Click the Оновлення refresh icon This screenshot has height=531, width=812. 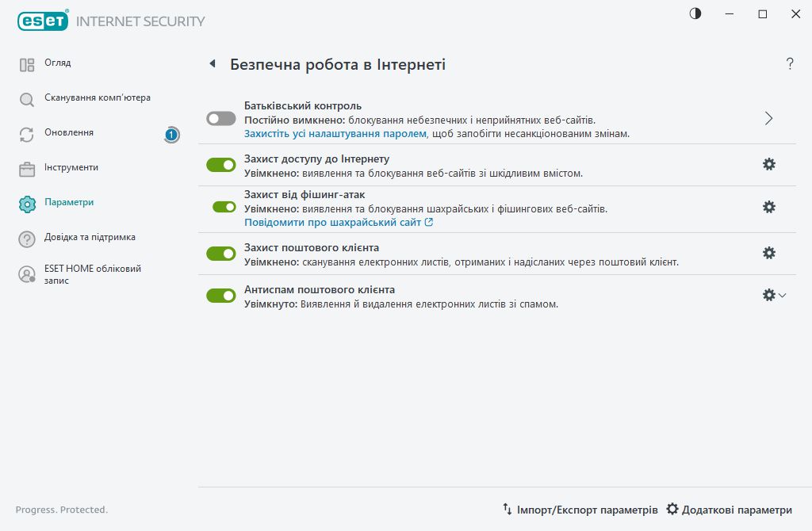click(25, 133)
